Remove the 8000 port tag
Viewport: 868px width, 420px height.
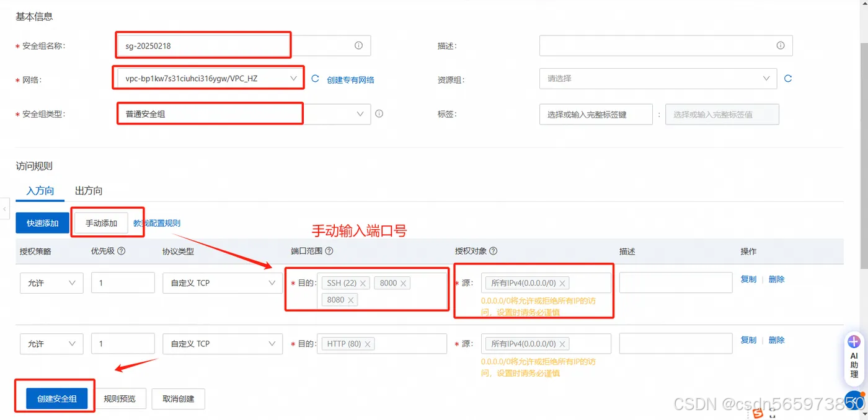[404, 283]
